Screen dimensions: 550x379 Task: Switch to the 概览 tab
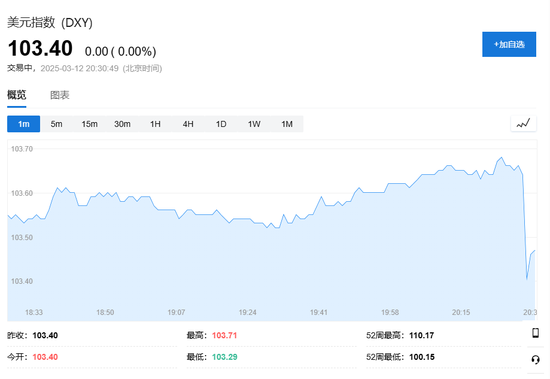click(x=16, y=95)
